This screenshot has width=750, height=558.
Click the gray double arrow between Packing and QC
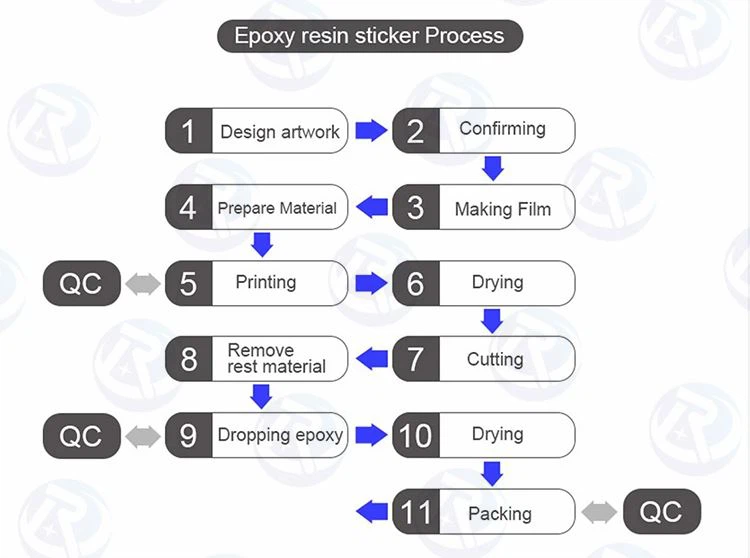coord(599,513)
